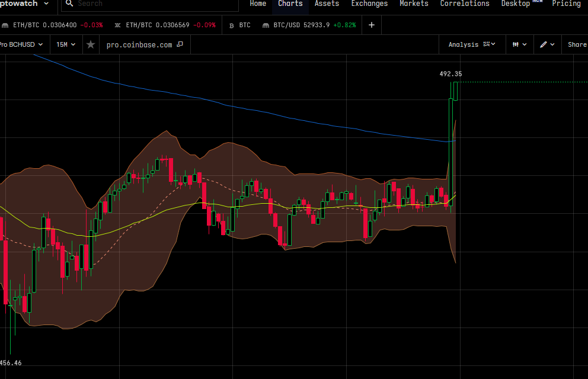The image size is (588, 379).
Task: Click the latest green candle at 492.35
Action: click(x=456, y=91)
